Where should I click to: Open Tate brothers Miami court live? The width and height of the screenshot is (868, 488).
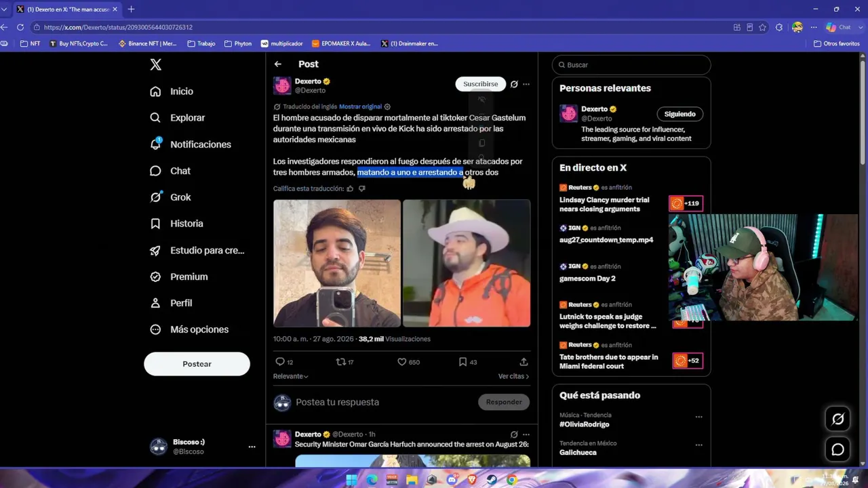[x=608, y=361]
